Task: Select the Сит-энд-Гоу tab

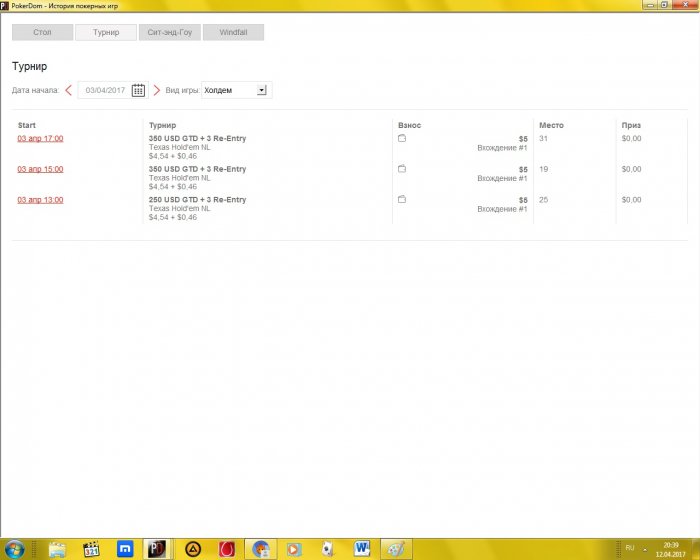Action: tap(169, 32)
